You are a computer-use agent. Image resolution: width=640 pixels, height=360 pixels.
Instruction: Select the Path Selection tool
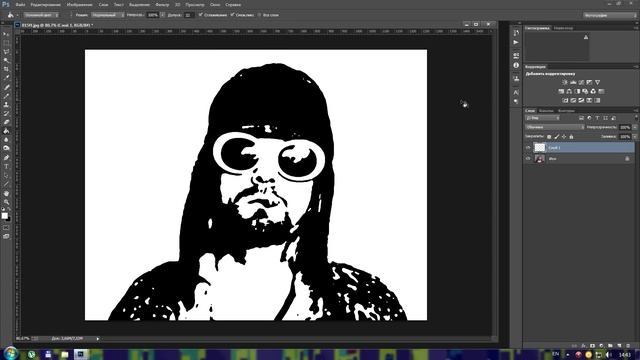tap(6, 176)
